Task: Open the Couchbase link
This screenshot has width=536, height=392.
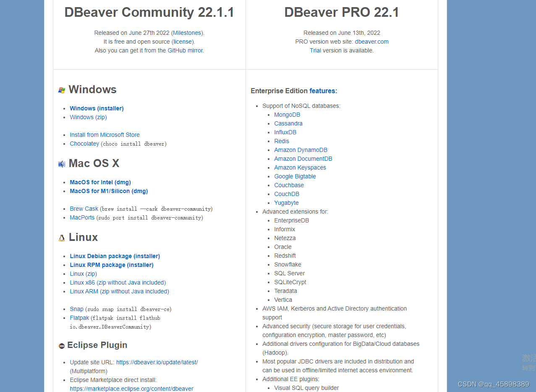Action: click(289, 185)
